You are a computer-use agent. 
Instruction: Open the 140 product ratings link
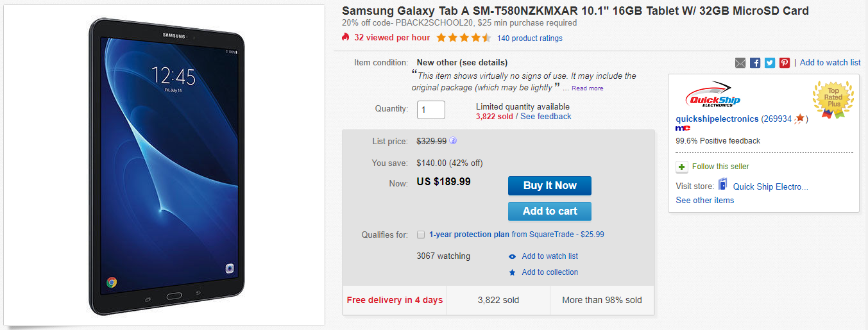[x=529, y=38]
